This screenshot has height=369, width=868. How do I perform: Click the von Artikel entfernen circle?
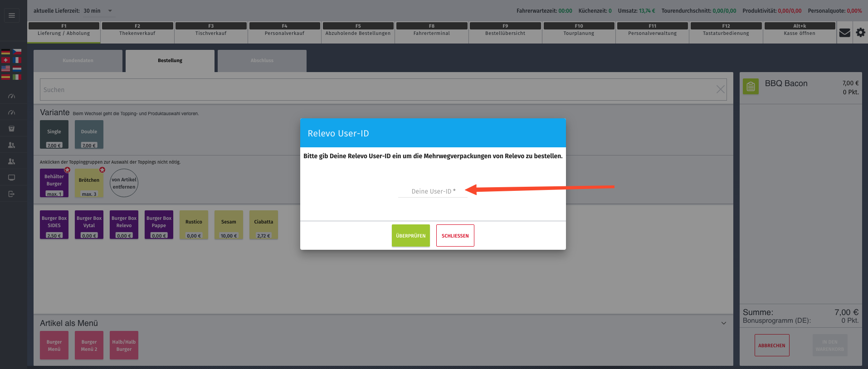124,183
